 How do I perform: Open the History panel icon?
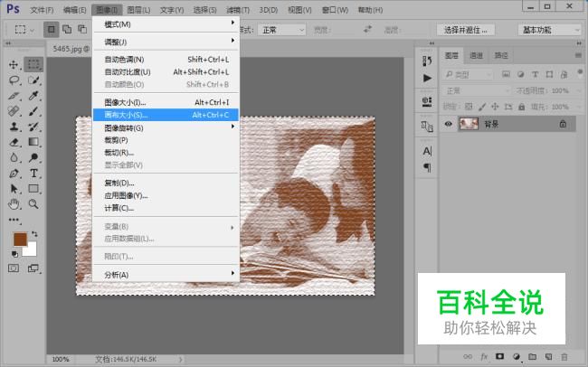(427, 61)
